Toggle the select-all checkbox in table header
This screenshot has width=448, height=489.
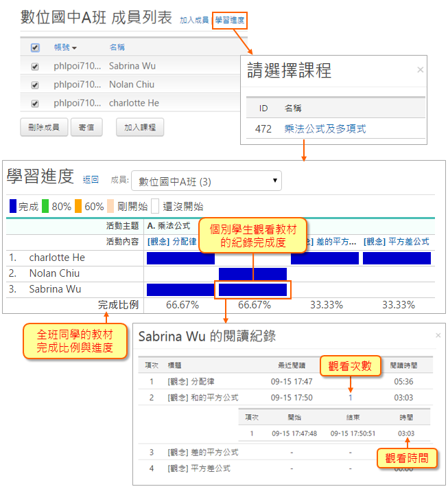click(x=35, y=47)
